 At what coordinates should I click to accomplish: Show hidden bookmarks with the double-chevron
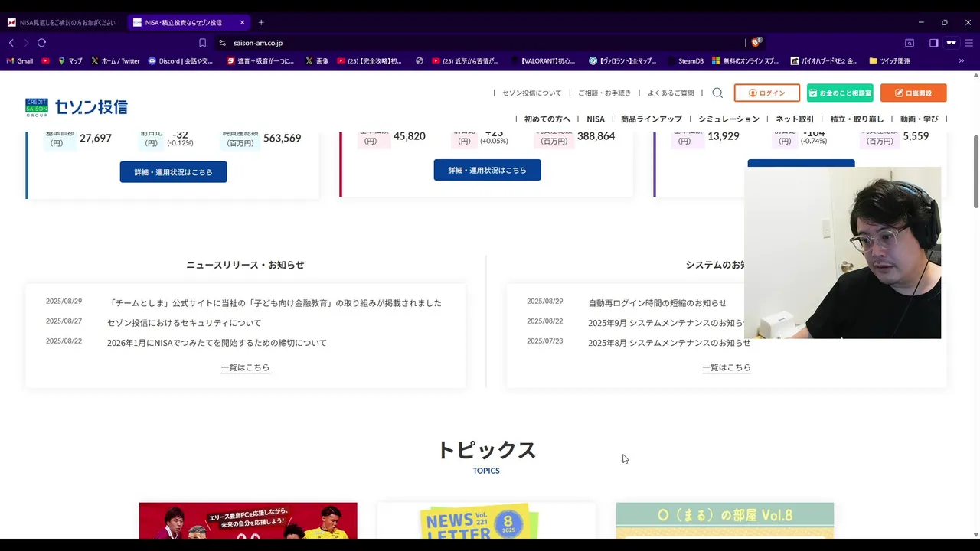pos(962,60)
